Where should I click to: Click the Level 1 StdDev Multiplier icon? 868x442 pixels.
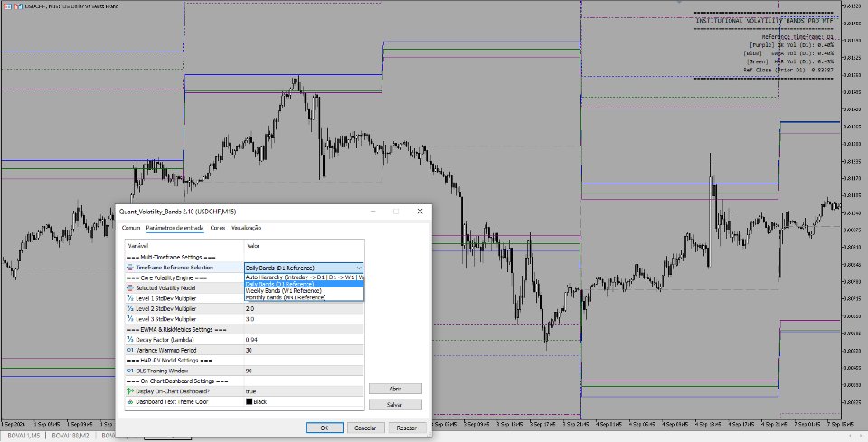click(x=130, y=298)
